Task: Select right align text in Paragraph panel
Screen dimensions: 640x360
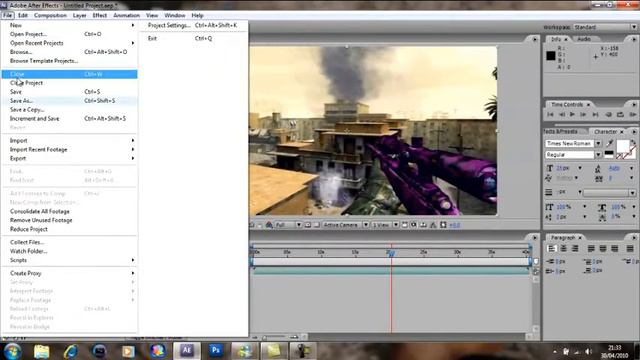Action: click(x=575, y=249)
